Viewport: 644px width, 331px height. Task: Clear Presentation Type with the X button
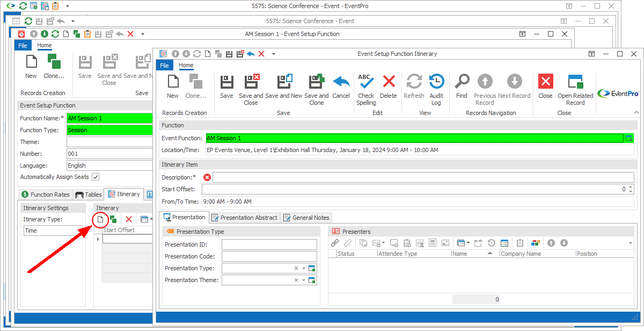click(296, 268)
